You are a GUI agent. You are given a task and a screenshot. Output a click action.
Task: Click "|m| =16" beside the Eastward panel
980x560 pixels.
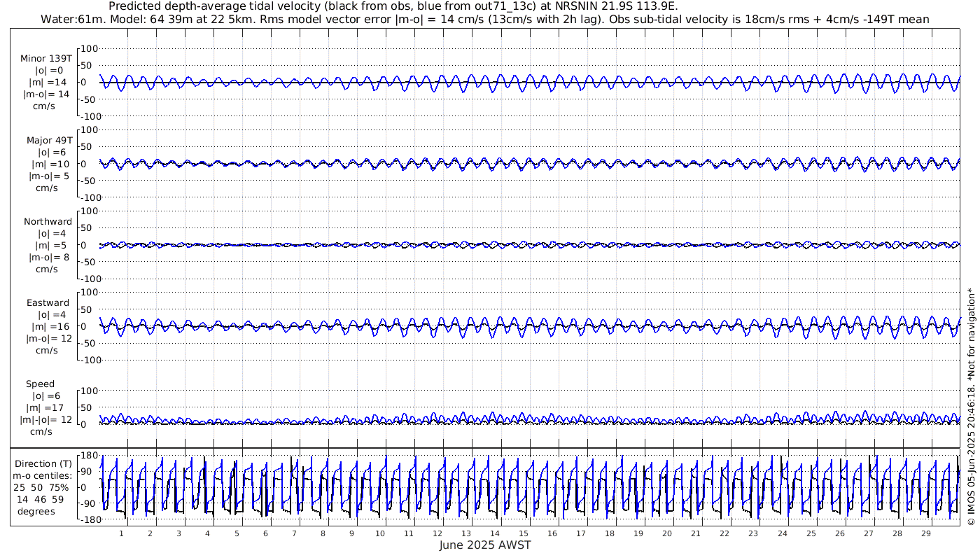(x=50, y=327)
